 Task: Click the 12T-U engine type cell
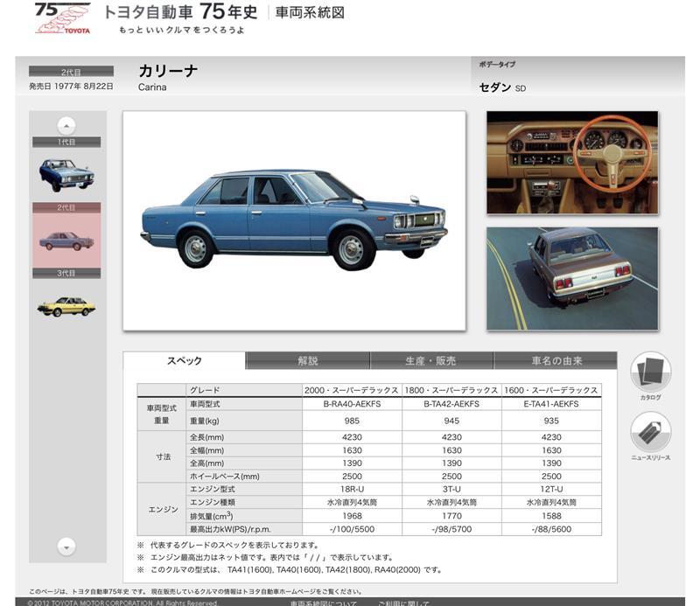click(x=551, y=489)
